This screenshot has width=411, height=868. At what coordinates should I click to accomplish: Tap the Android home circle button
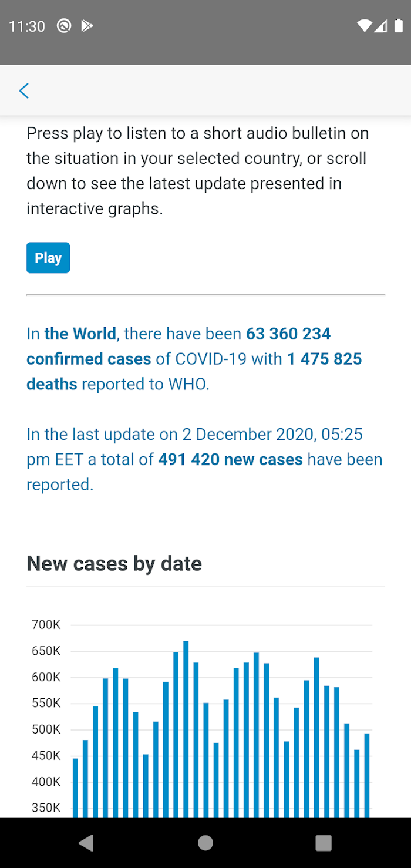(x=206, y=843)
